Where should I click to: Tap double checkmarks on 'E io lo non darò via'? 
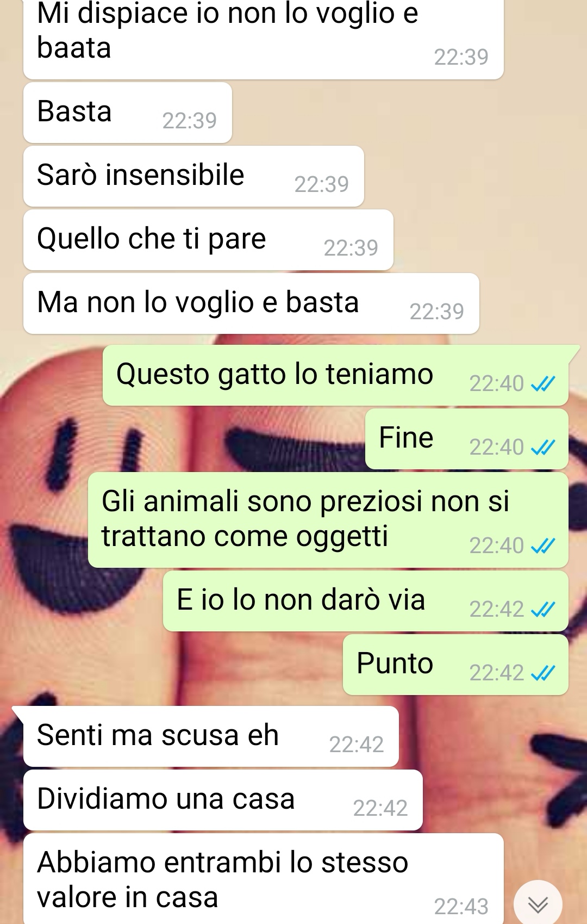pyautogui.click(x=543, y=610)
